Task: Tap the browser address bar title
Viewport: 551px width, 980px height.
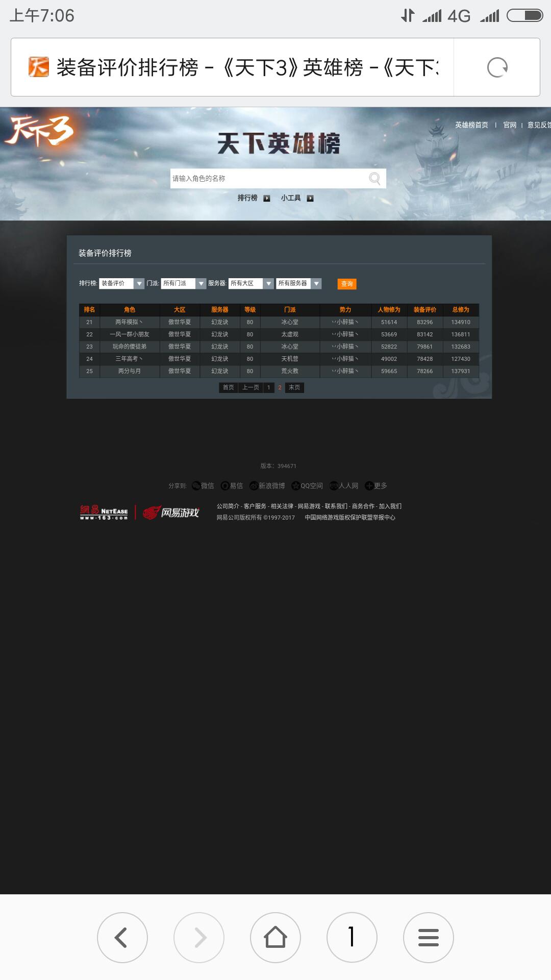Action: (x=247, y=67)
